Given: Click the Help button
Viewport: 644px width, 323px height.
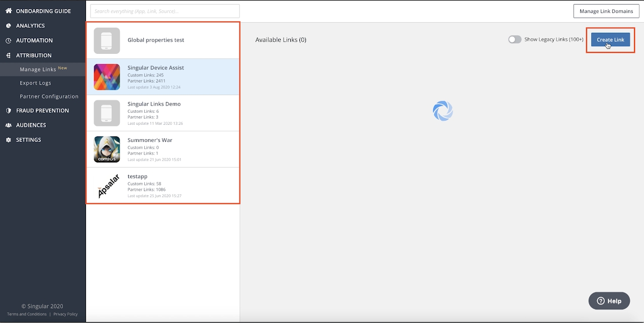Looking at the screenshot, I should click(x=609, y=301).
